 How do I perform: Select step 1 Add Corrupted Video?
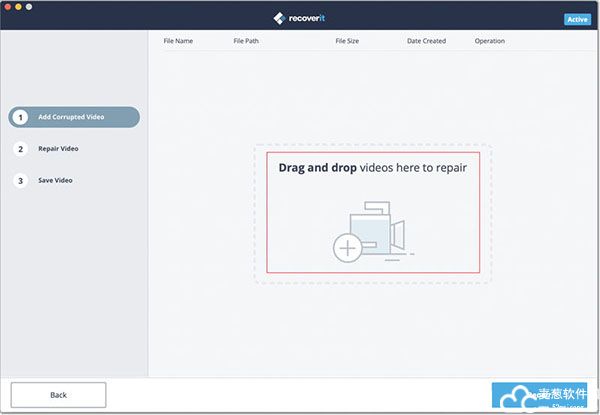point(74,117)
